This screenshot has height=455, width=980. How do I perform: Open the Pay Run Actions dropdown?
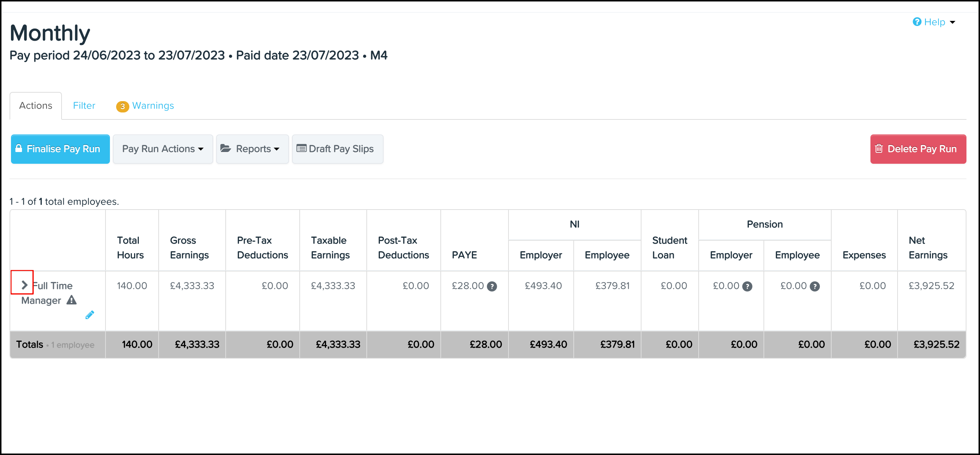[163, 149]
